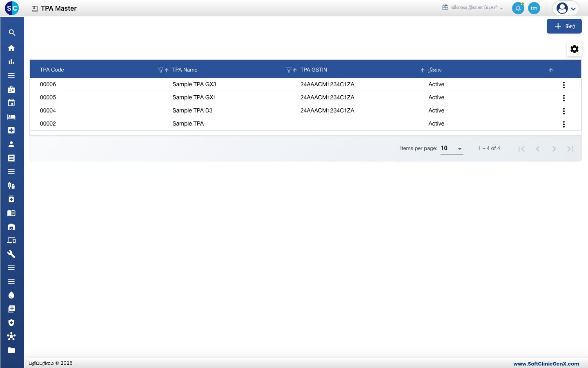Open the row menu for TPA code 00002
588x368 pixels.
coord(564,124)
